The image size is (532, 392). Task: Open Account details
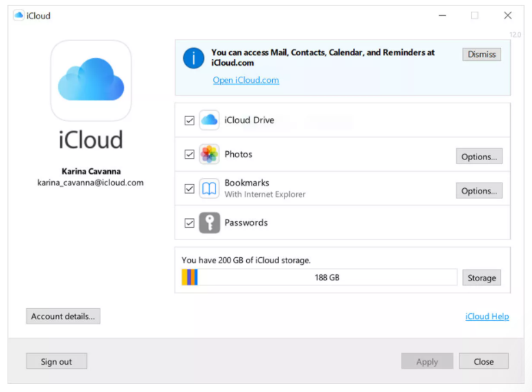63,316
